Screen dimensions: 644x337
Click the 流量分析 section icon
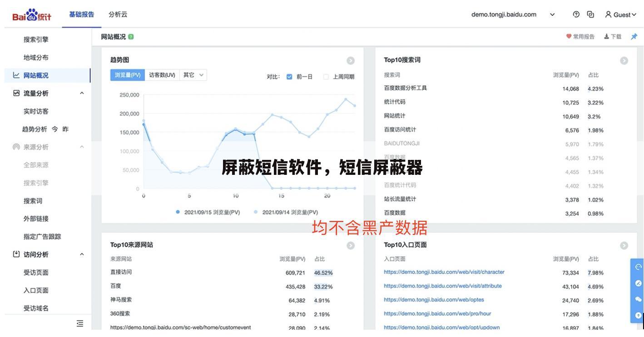click(16, 93)
